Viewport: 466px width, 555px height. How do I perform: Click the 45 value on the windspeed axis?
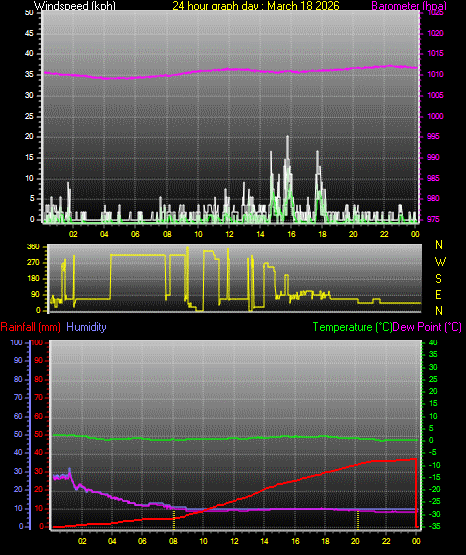coord(29,33)
